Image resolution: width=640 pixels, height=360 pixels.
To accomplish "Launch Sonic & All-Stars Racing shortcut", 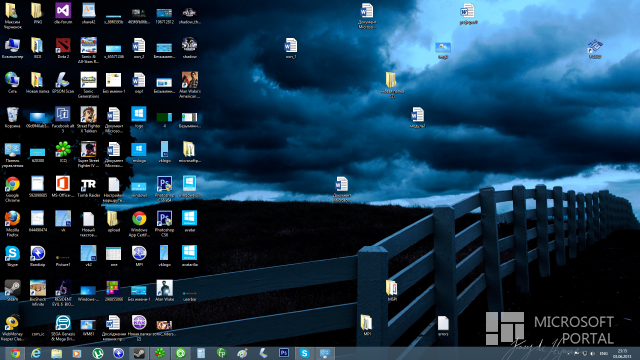I will [x=88, y=46].
